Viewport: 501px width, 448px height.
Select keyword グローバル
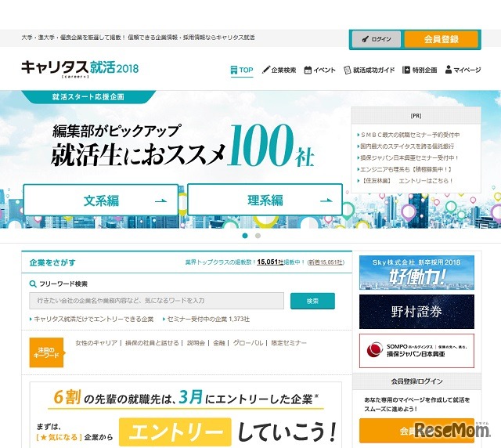[x=248, y=343]
